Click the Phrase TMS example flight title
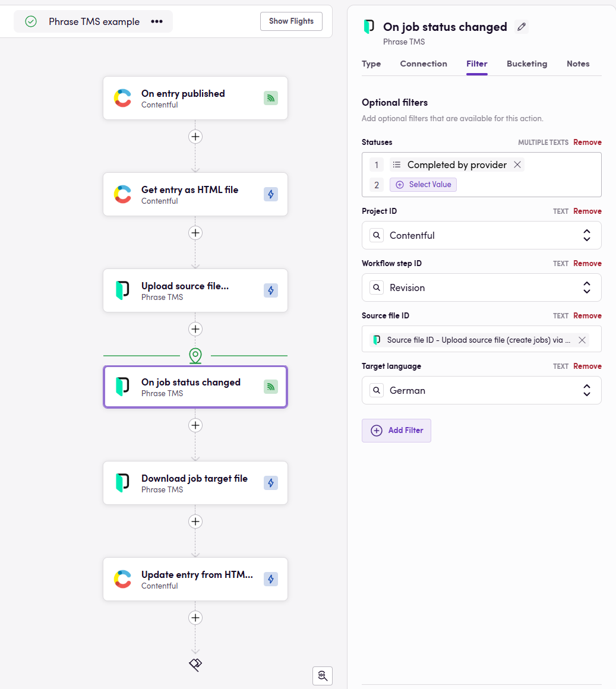The height and width of the screenshot is (689, 616). coord(94,21)
